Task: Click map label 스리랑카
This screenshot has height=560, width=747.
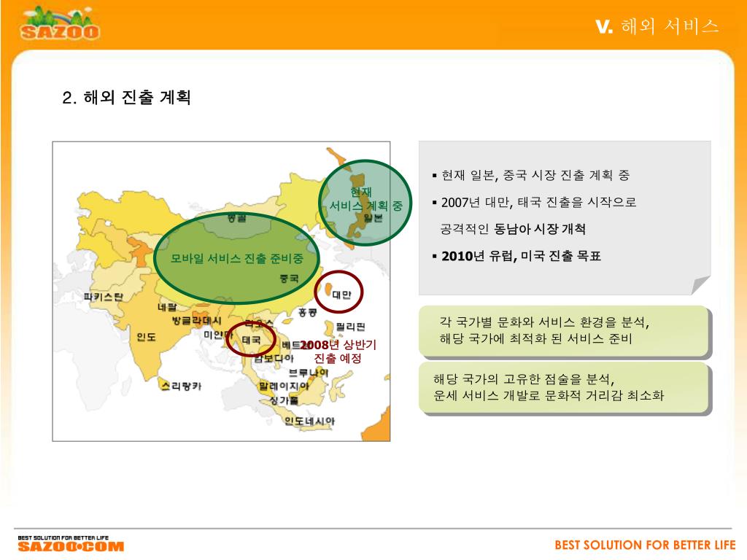Action: tap(182, 385)
